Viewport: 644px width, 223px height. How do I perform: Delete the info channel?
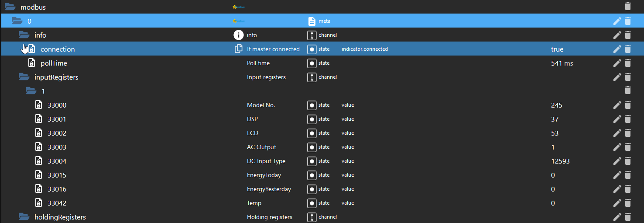(x=628, y=35)
